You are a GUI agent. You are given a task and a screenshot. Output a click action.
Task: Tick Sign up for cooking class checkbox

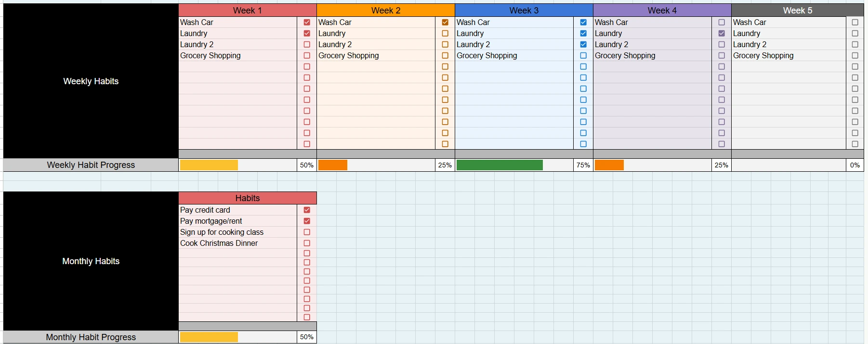307,232
